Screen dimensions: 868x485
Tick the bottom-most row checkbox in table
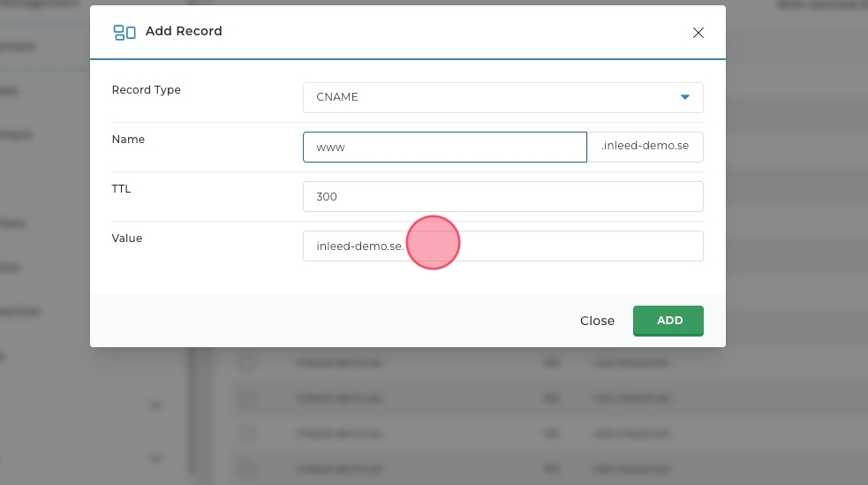click(x=248, y=469)
